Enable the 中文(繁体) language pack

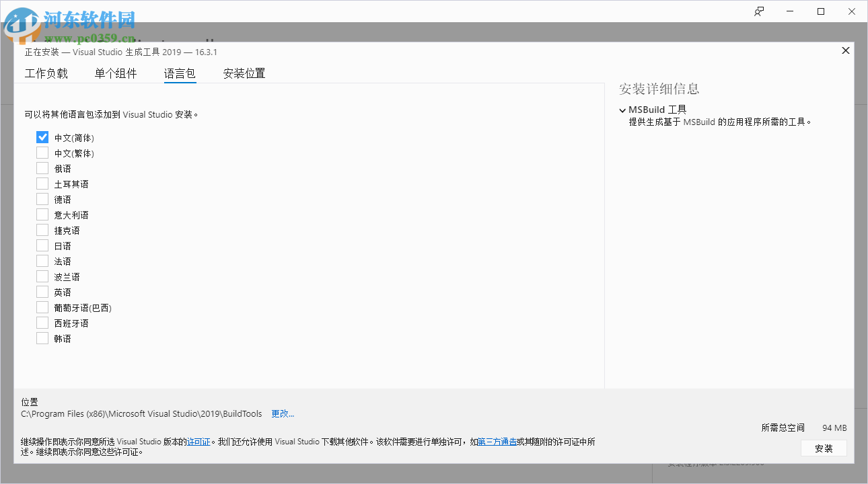42,152
